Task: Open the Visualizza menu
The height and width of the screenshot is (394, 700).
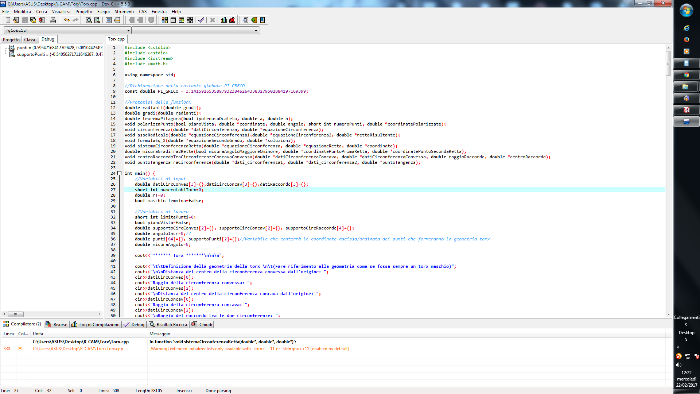Action: [61, 12]
